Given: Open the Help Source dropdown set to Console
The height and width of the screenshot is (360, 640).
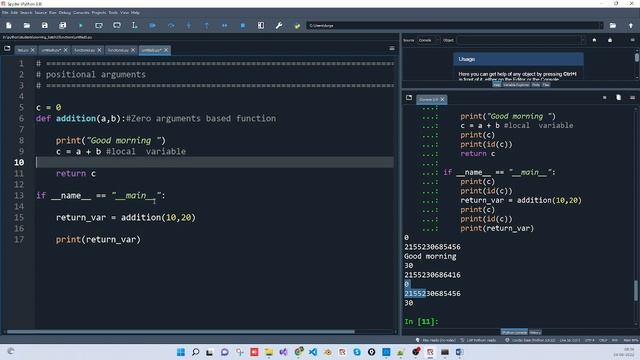Looking at the screenshot, I should [428, 40].
